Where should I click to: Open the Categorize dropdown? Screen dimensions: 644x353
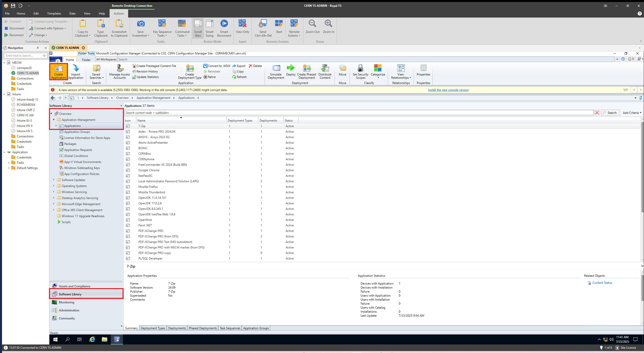378,72
